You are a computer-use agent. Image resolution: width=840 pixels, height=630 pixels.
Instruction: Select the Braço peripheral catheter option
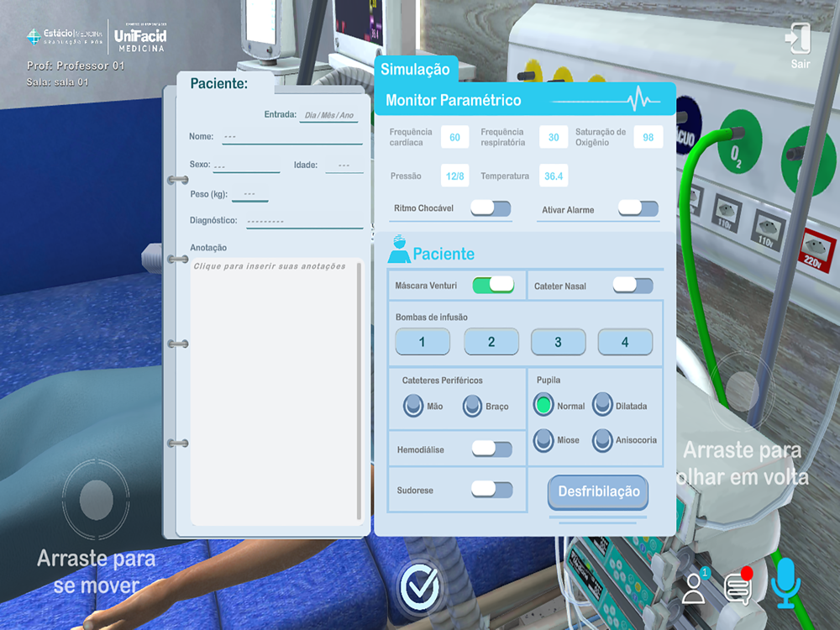pos(472,406)
